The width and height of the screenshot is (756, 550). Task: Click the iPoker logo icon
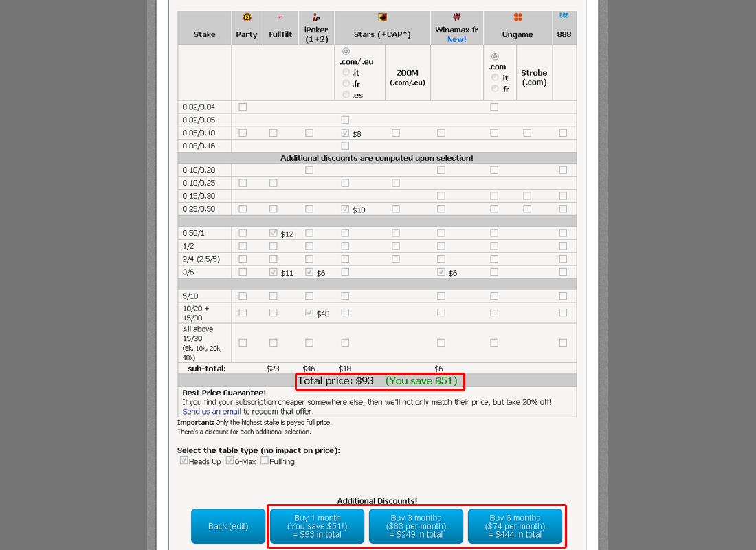pyautogui.click(x=316, y=18)
